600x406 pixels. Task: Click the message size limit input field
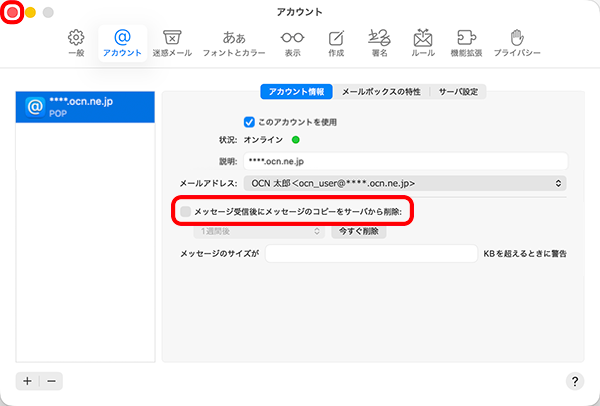click(x=371, y=254)
